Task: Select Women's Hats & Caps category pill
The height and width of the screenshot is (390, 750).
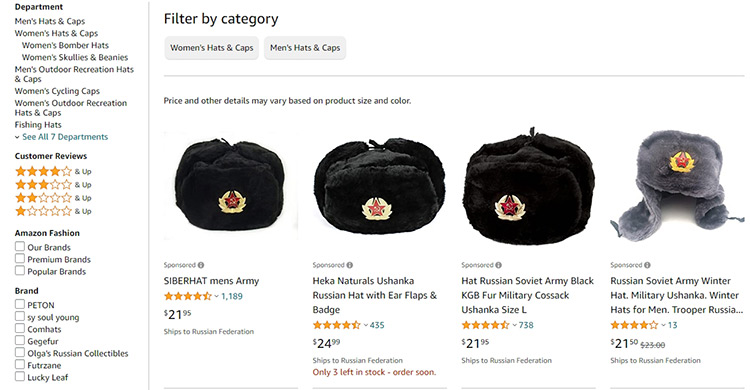Action: pyautogui.click(x=211, y=48)
